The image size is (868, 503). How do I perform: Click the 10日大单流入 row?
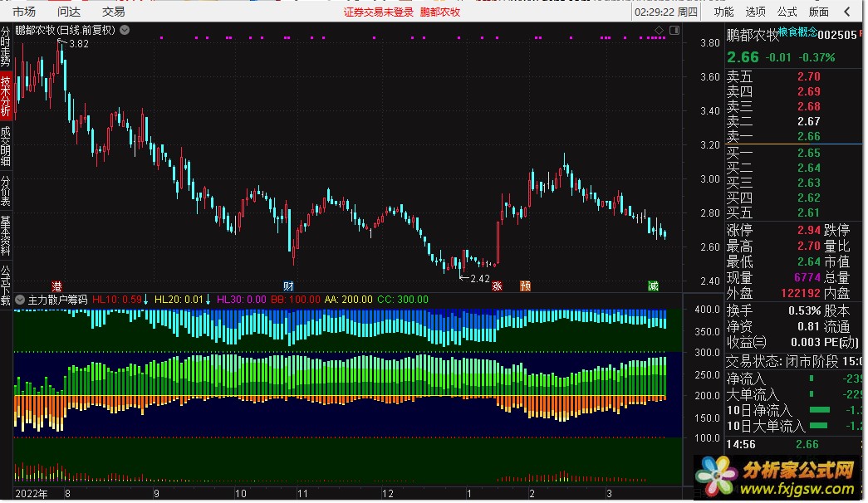(x=794, y=426)
